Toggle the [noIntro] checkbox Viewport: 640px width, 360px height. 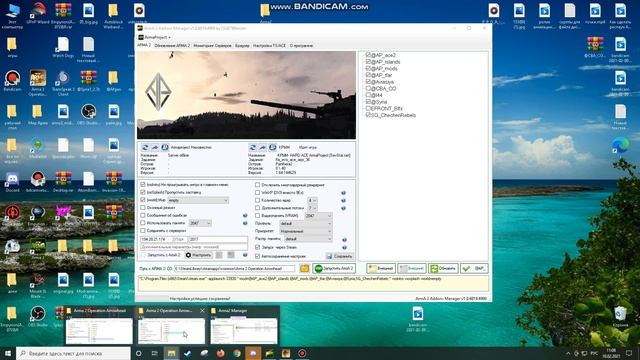click(143, 185)
